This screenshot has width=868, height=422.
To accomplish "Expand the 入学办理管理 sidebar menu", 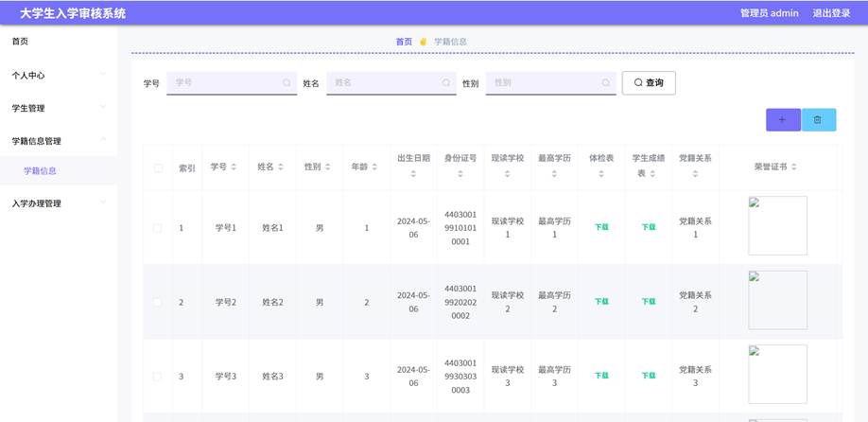I will pyautogui.click(x=59, y=203).
